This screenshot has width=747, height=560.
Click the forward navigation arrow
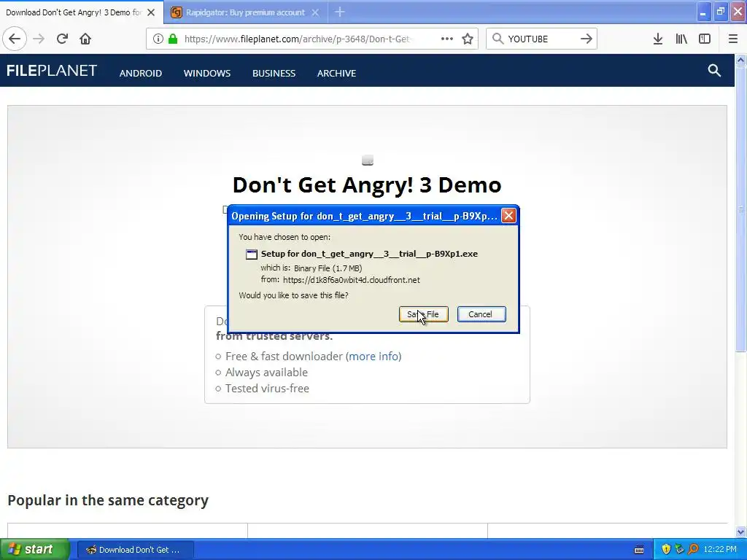[x=39, y=39]
